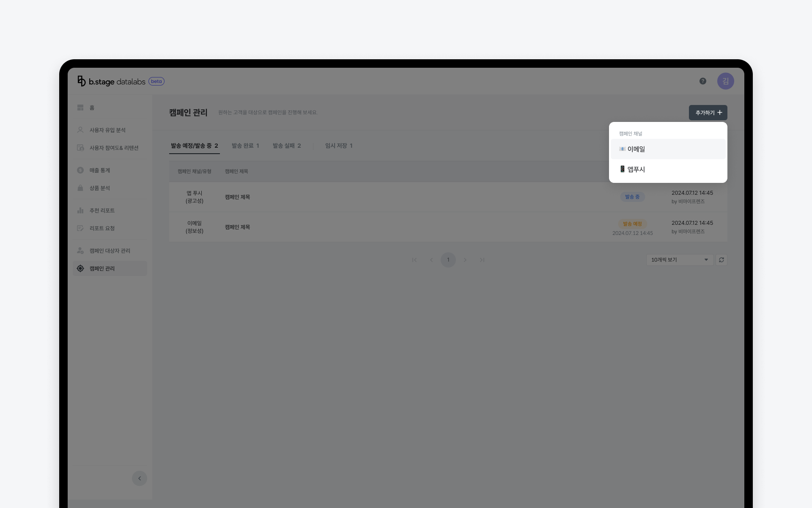Switch to 발송 완료 tab
The height and width of the screenshot is (508, 812).
tap(245, 146)
